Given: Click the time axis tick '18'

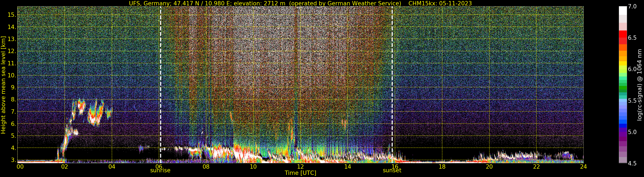Looking at the screenshot, I should (442, 167).
